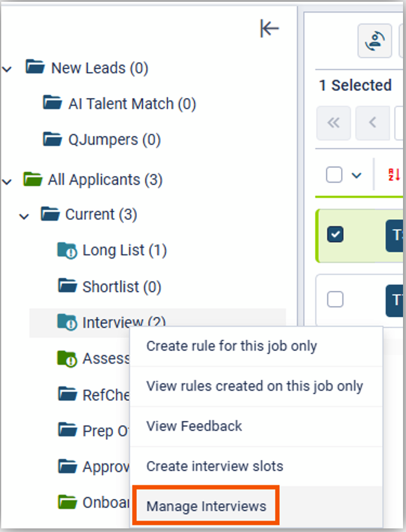Open the select-all dropdown arrow

tap(357, 175)
